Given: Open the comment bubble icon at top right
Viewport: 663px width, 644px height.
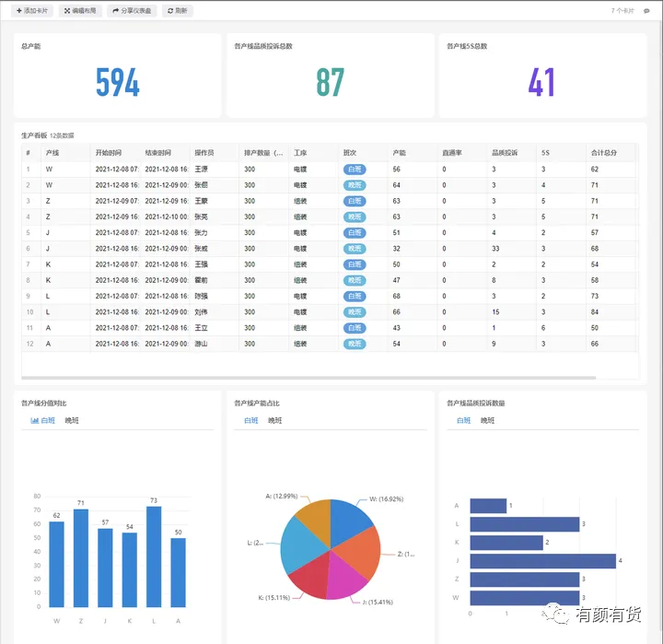Looking at the screenshot, I should 646,11.
